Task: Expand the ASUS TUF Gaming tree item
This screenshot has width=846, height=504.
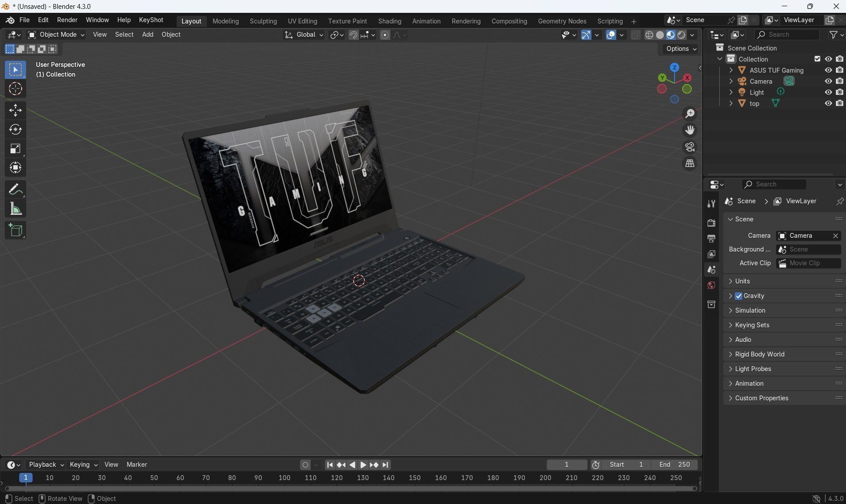Action: (731, 70)
